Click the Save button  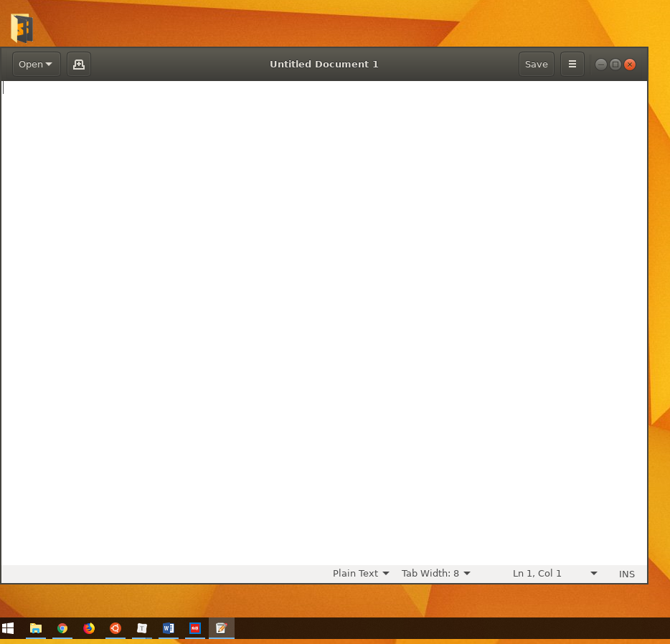pos(536,65)
